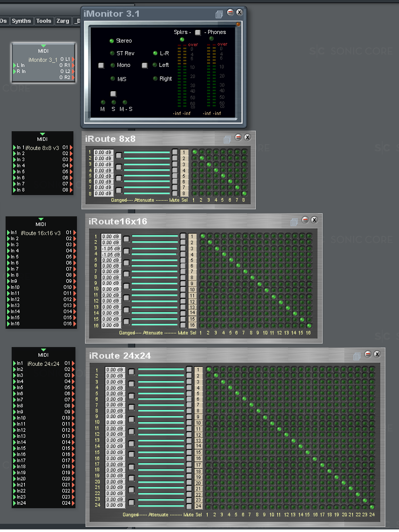Click MIDI port triangle on iMonitor 3_1 module
The width and height of the screenshot is (399, 532).
click(43, 46)
